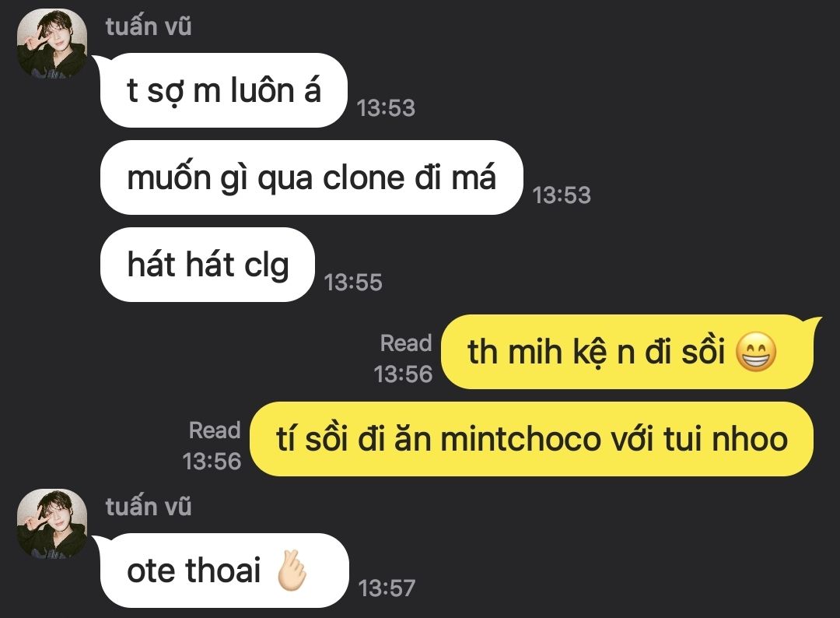
Task: Select the yellow bubble 'th mih kệ n đi sồi'
Action: click(x=628, y=352)
